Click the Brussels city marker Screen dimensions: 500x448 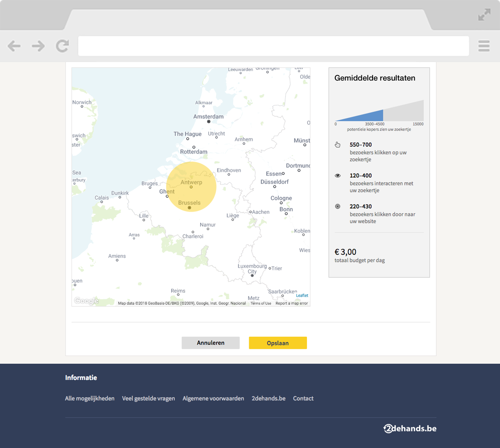point(189,208)
